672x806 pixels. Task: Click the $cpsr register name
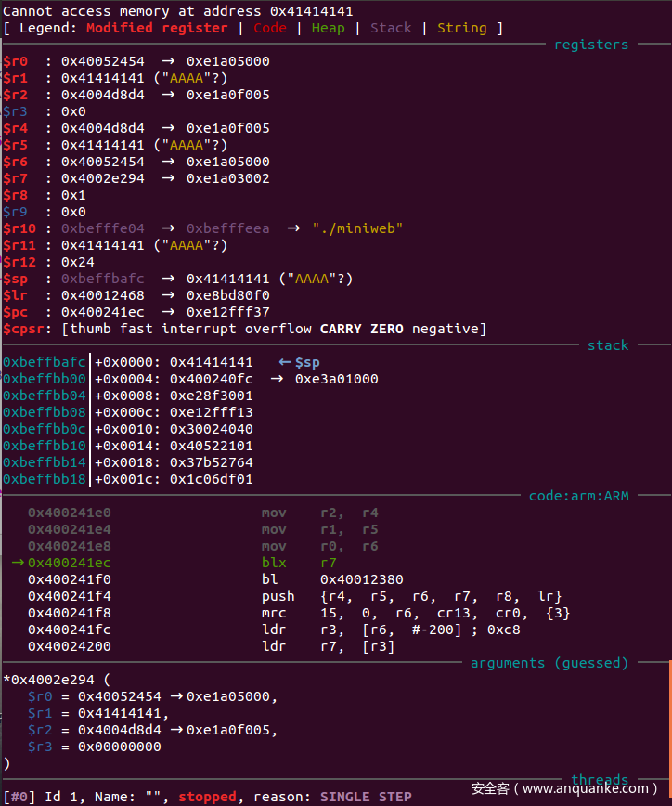pos(23,329)
